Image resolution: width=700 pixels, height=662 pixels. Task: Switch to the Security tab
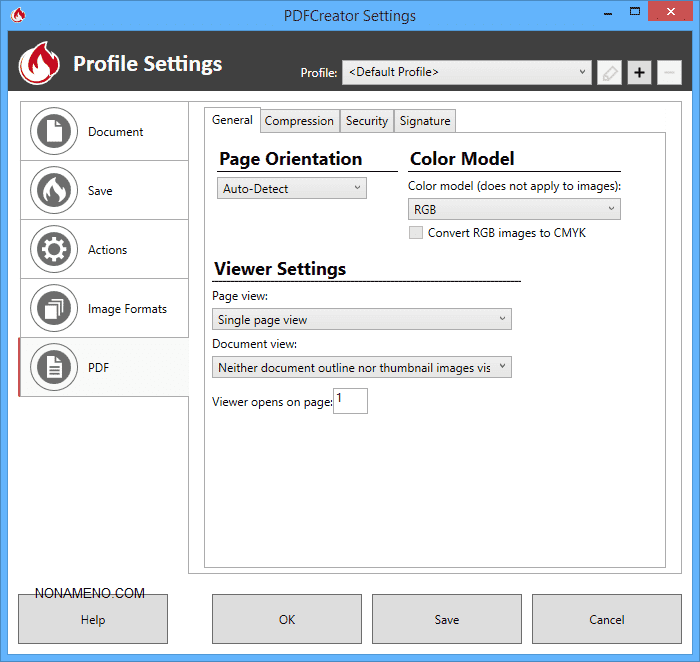(367, 121)
